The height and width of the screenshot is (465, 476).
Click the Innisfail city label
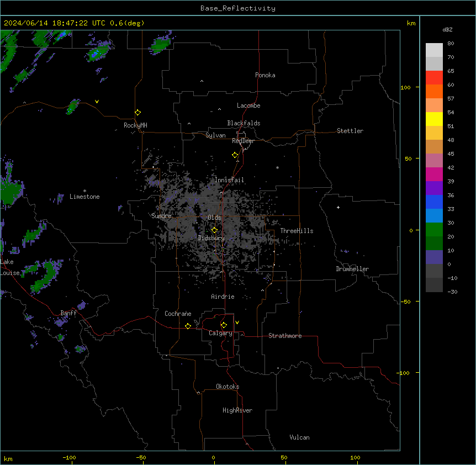[229, 180]
